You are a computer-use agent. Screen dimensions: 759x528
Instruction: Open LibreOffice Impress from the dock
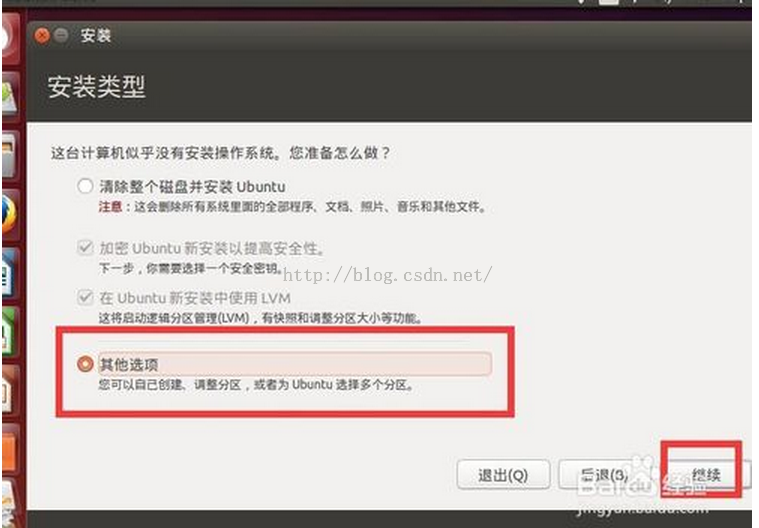[10, 391]
